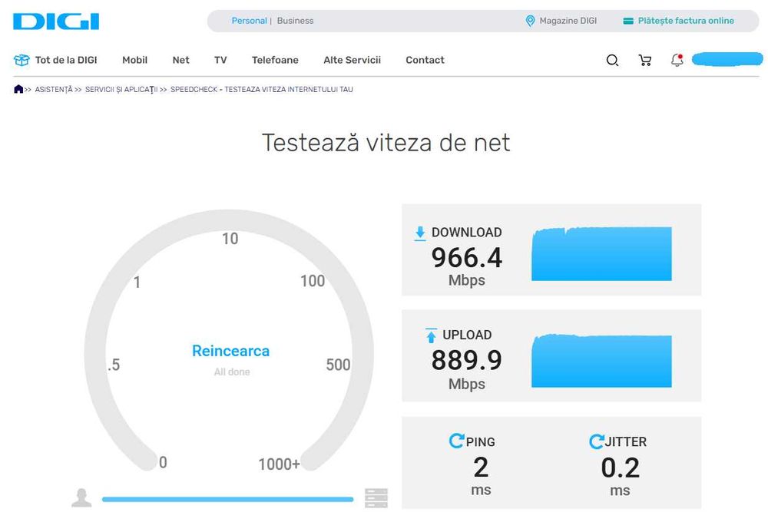This screenshot has height=532, width=768.
Task: Click the bill payment card icon
Action: click(x=628, y=21)
